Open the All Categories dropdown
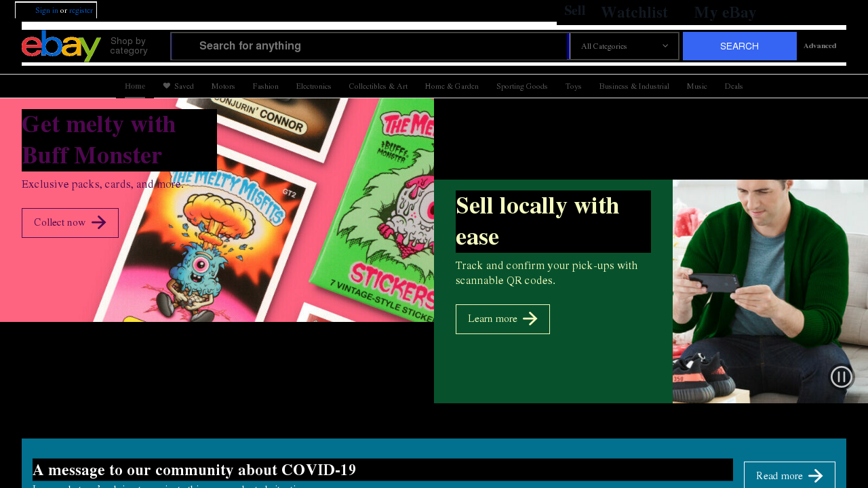Viewport: 868px width, 488px height. coord(625,46)
